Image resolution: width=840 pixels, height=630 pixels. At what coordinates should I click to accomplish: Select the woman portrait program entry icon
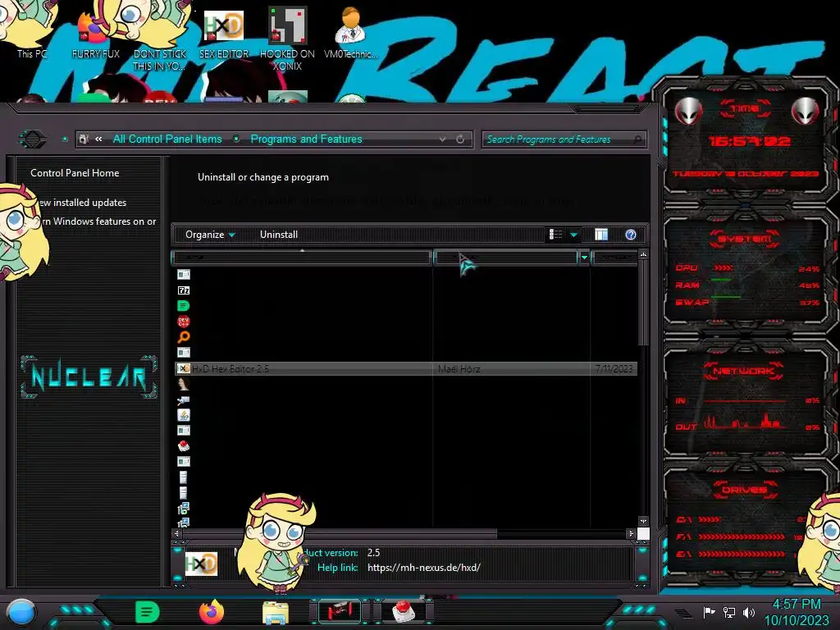[x=183, y=384]
